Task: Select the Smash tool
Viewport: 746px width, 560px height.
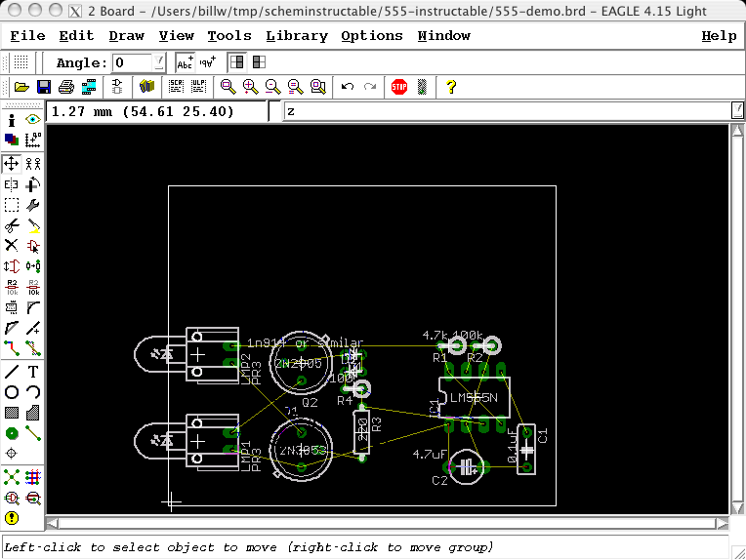Action: coord(12,307)
